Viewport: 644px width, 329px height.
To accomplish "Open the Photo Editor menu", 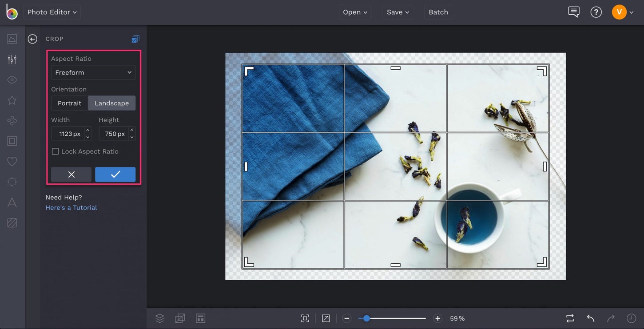I will 52,12.
